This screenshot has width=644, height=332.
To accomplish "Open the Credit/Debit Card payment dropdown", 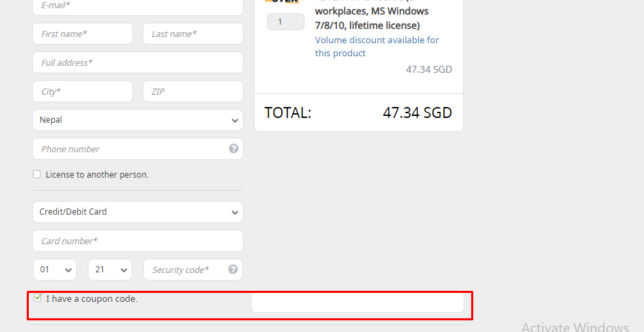I will pyautogui.click(x=138, y=212).
